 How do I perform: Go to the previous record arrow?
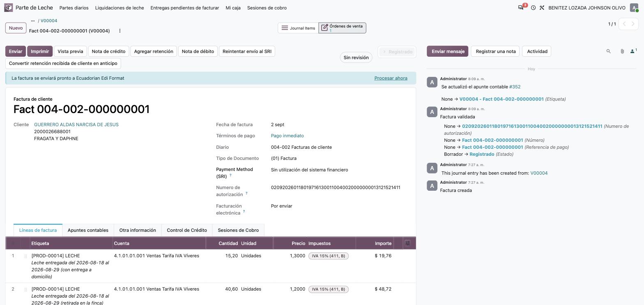click(x=624, y=24)
